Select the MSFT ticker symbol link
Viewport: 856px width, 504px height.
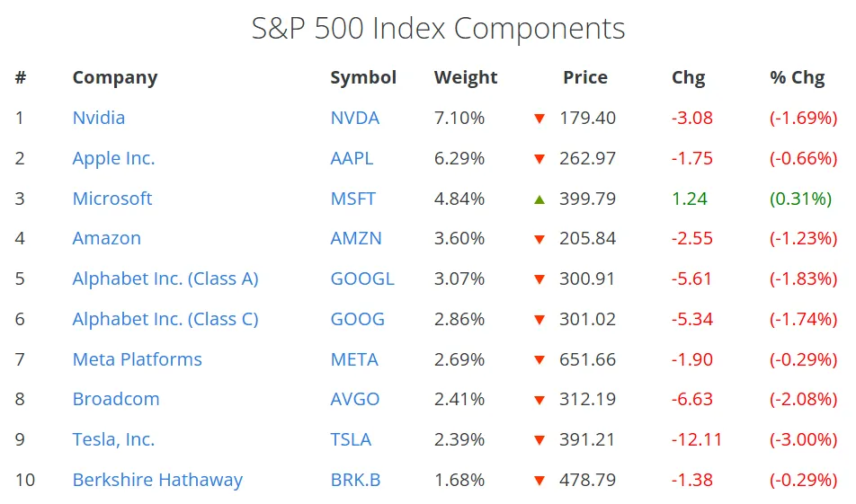pyautogui.click(x=353, y=199)
